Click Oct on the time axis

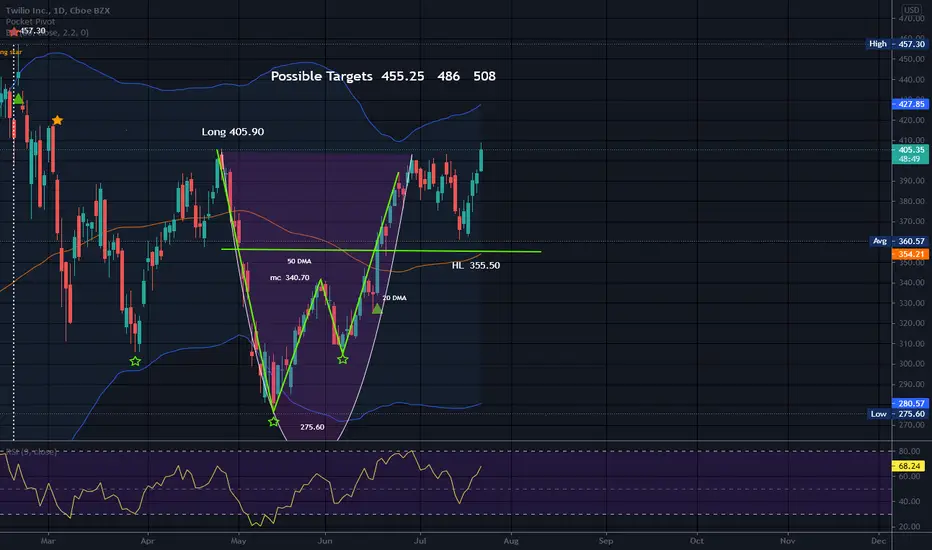pos(697,540)
